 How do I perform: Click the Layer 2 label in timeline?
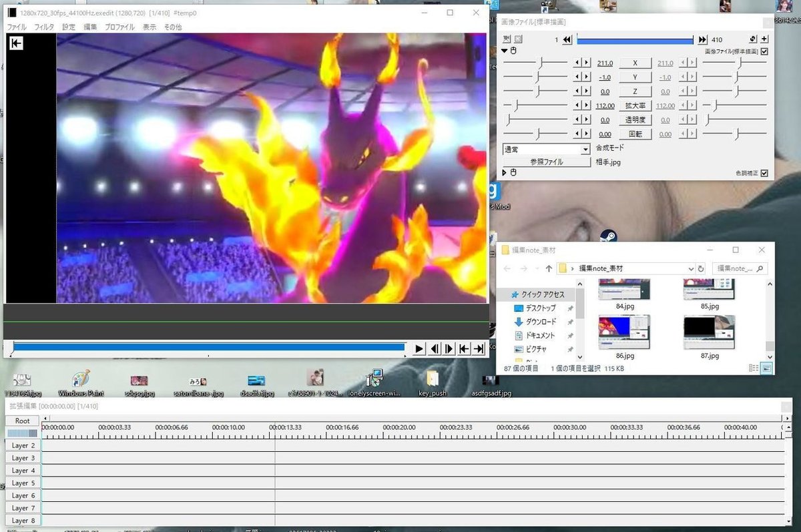point(23,445)
